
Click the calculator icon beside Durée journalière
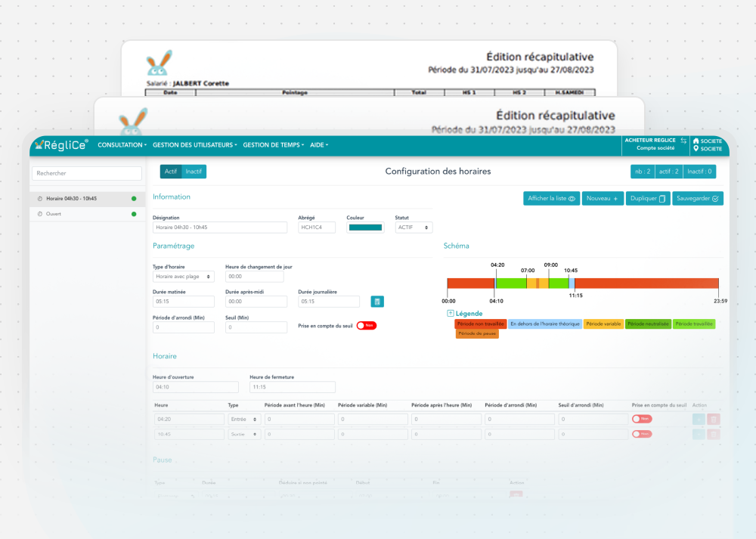coord(377,302)
